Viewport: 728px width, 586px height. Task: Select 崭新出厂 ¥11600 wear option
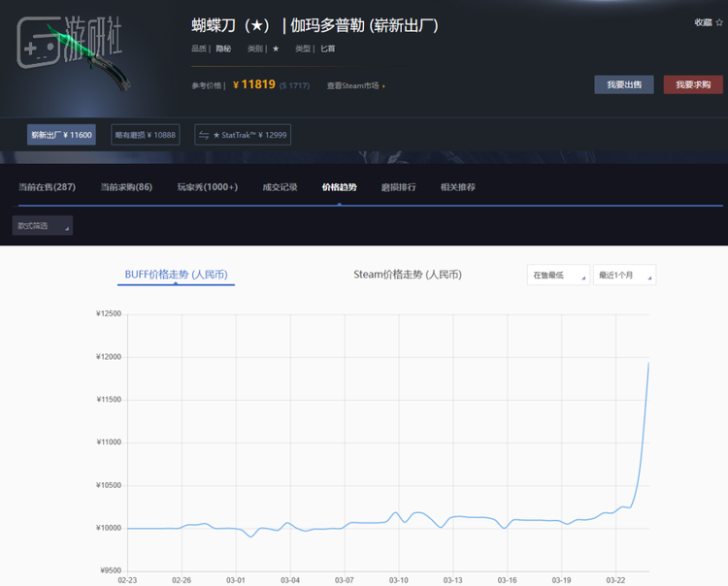point(61,135)
